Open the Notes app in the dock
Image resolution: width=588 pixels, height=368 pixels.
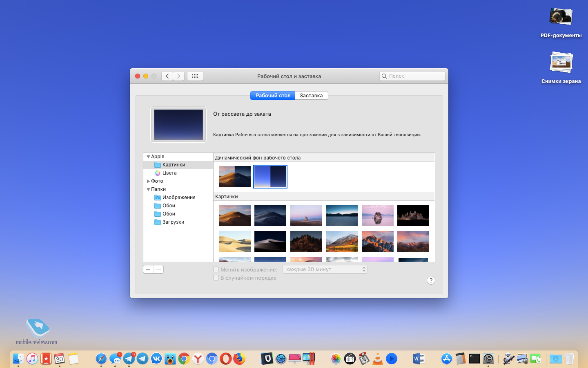pyautogui.click(x=73, y=359)
